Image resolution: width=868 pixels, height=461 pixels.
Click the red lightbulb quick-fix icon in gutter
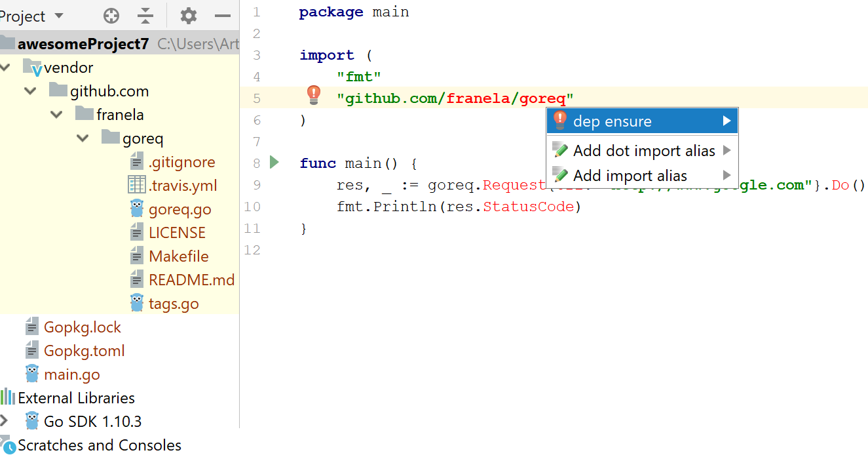(x=314, y=96)
